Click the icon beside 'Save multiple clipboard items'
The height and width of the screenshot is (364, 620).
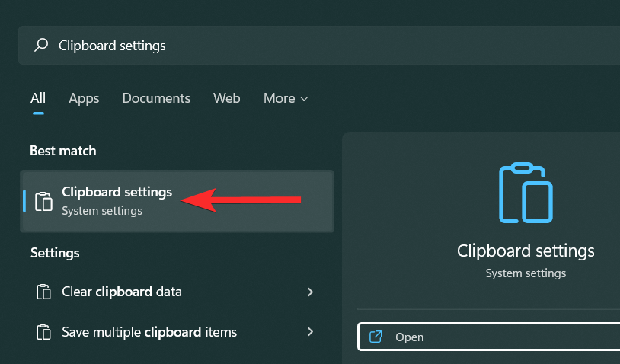point(44,332)
